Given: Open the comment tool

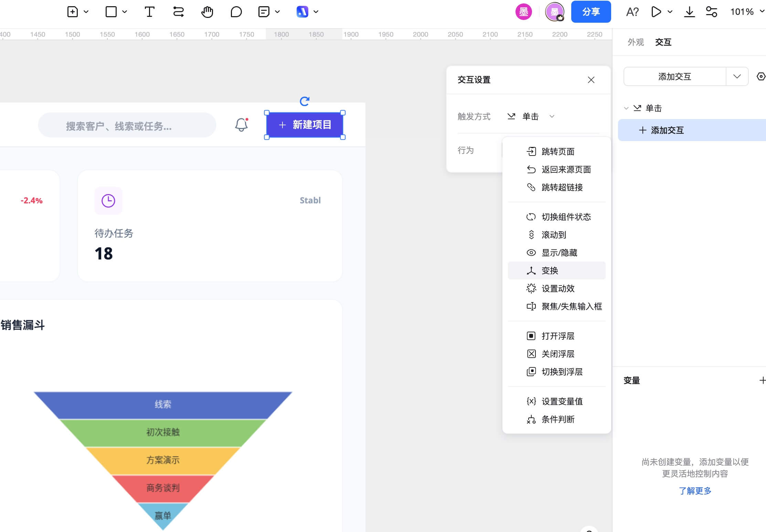Looking at the screenshot, I should point(236,12).
